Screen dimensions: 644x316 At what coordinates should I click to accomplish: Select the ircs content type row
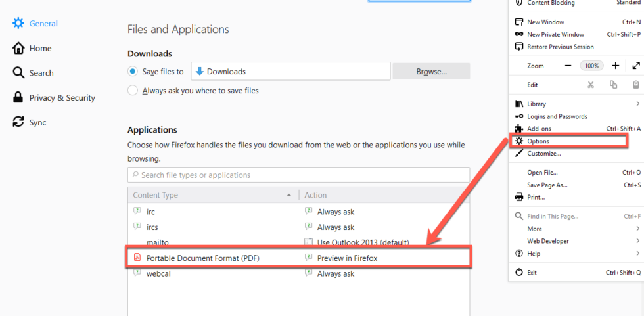point(298,227)
